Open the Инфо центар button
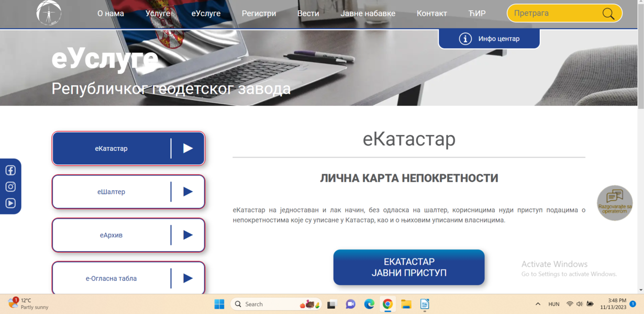The height and width of the screenshot is (314, 644). pyautogui.click(x=489, y=39)
